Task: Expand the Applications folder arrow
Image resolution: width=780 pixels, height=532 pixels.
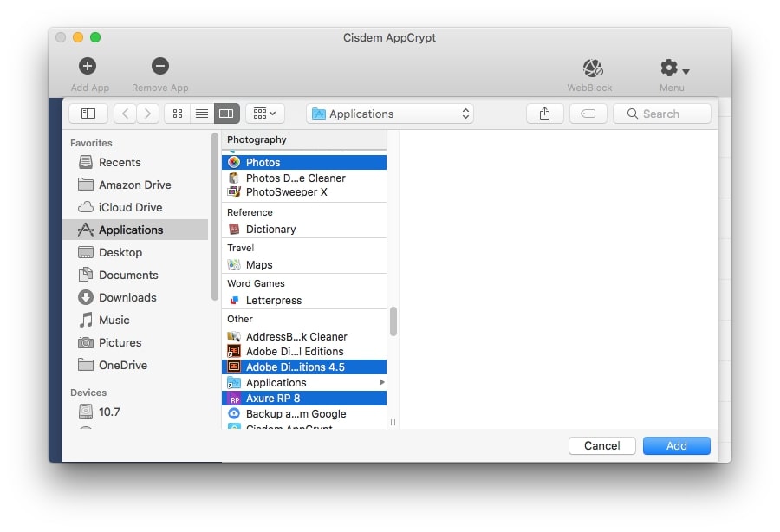Action: [x=381, y=382]
